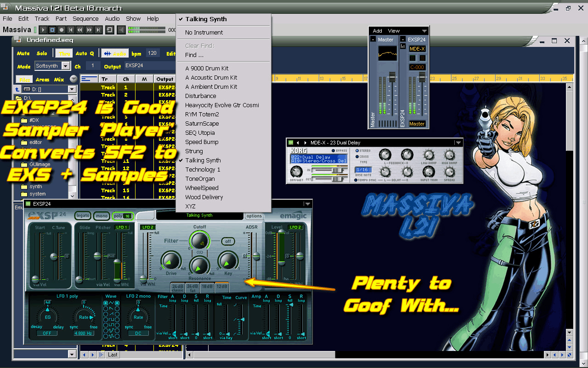This screenshot has height=368, width=588.
Task: Click the Cutoff knob in EXSP24 filter
Action: coord(199,240)
